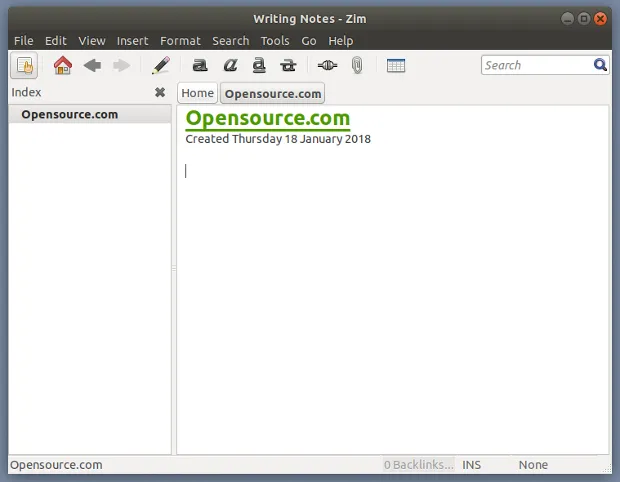
Task: Insert a link using toolbar icon
Action: click(327, 66)
